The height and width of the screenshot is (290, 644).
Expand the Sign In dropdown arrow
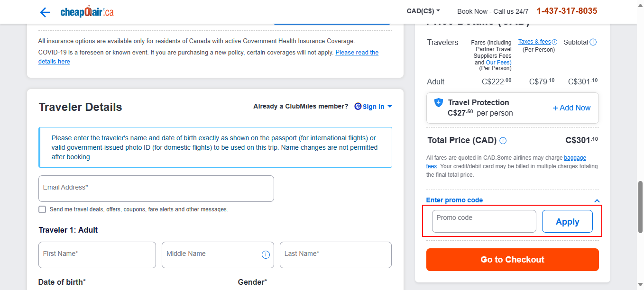click(389, 106)
